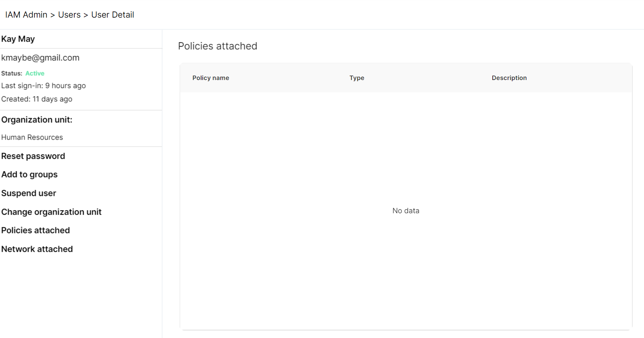Open Users breadcrumb link

click(x=69, y=15)
